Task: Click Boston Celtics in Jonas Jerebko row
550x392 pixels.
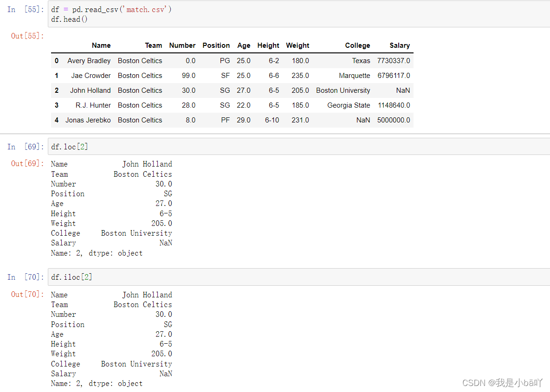Action: click(140, 120)
